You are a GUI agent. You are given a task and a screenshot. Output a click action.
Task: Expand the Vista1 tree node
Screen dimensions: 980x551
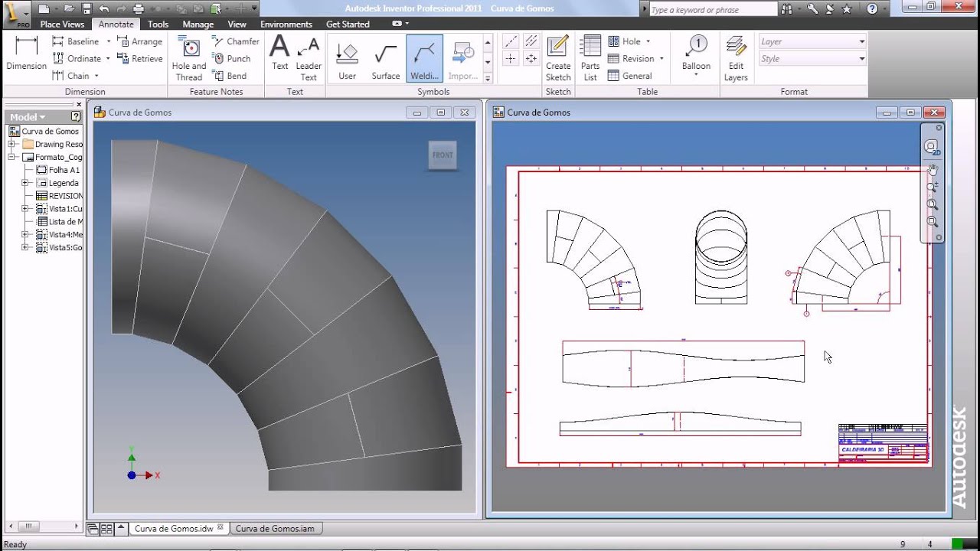25,209
